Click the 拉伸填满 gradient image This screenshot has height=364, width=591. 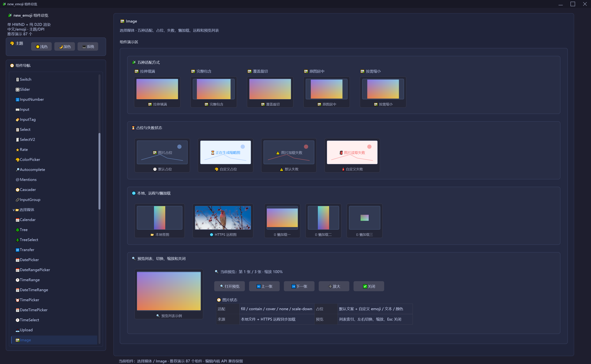pos(157,89)
